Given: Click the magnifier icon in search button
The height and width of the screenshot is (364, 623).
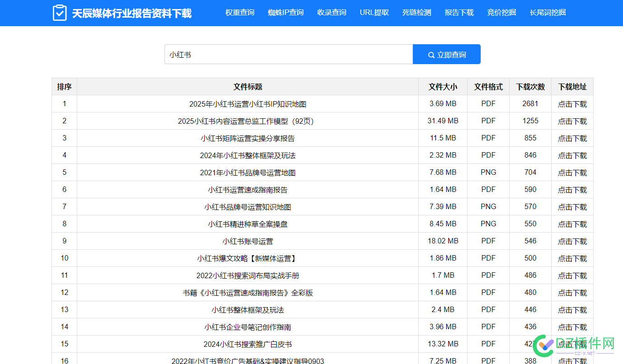Looking at the screenshot, I should click(431, 55).
